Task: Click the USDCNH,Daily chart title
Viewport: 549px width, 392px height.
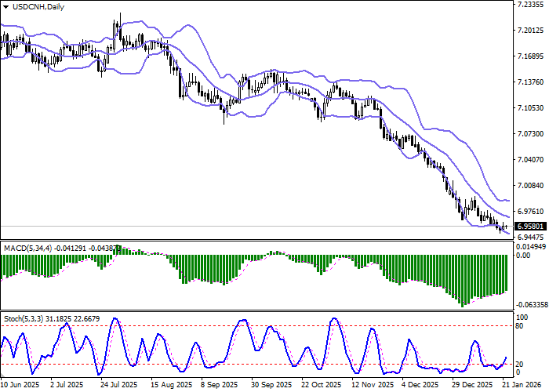Action: 33,7
